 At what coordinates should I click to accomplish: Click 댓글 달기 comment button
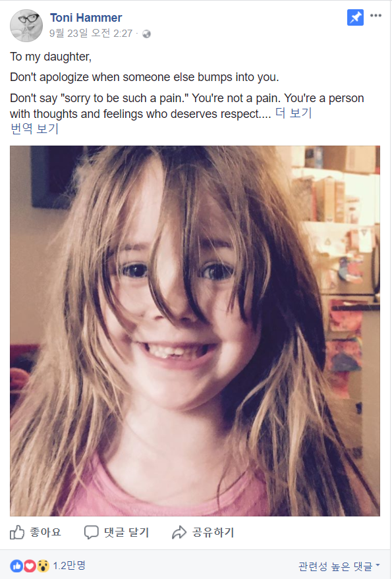126,532
